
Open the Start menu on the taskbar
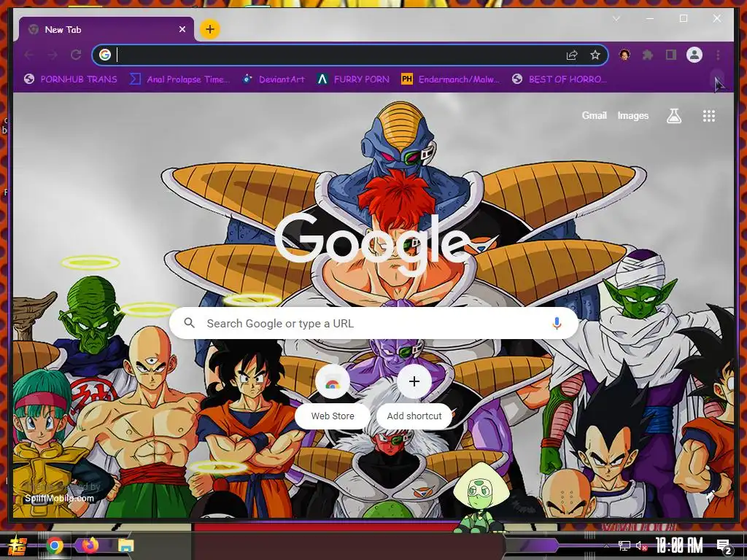tap(18, 545)
